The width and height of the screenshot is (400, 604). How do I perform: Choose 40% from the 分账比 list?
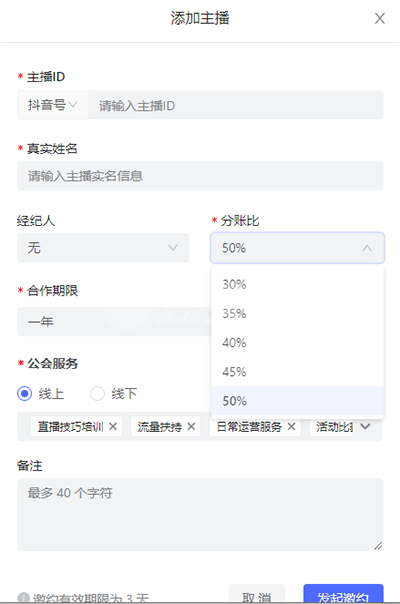[x=297, y=342]
